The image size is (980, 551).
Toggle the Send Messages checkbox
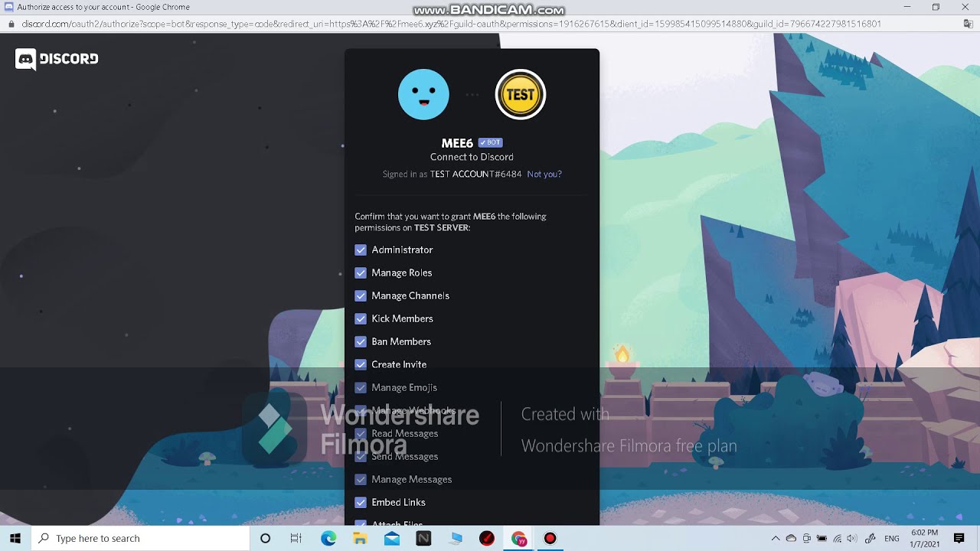pyautogui.click(x=361, y=457)
